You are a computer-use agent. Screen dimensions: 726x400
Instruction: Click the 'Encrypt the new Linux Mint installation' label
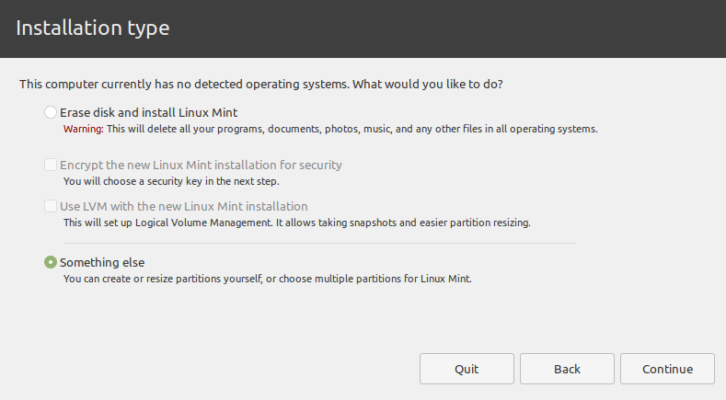coord(201,165)
